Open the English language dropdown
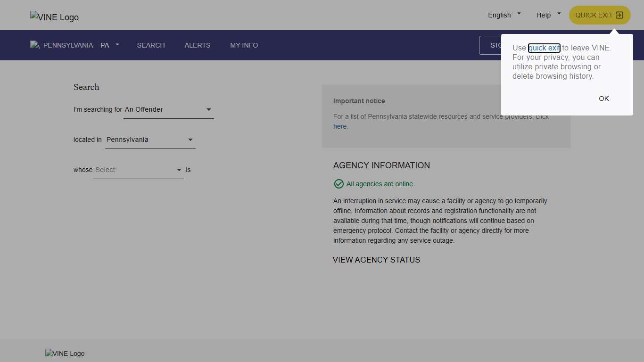The width and height of the screenshot is (644, 362). [504, 15]
